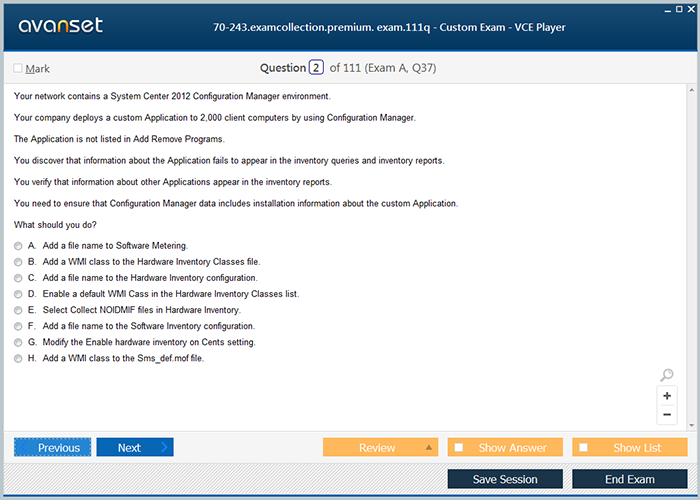Maximize the VCE Player window
This screenshot has width=700, height=500.
(x=679, y=9)
